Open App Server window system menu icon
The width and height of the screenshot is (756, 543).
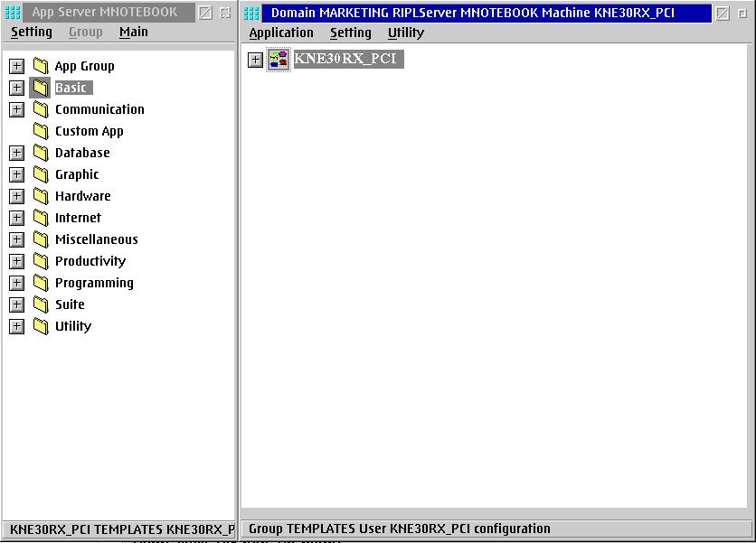click(13, 13)
